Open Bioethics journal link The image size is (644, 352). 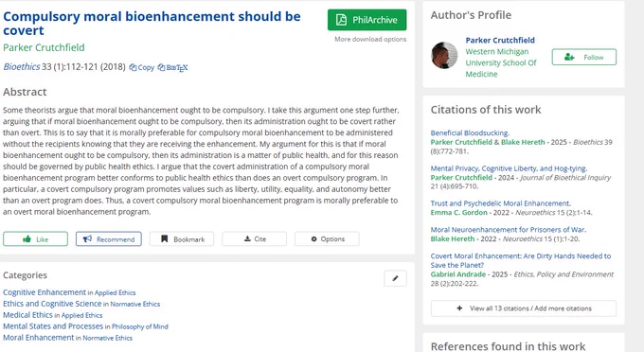point(22,67)
